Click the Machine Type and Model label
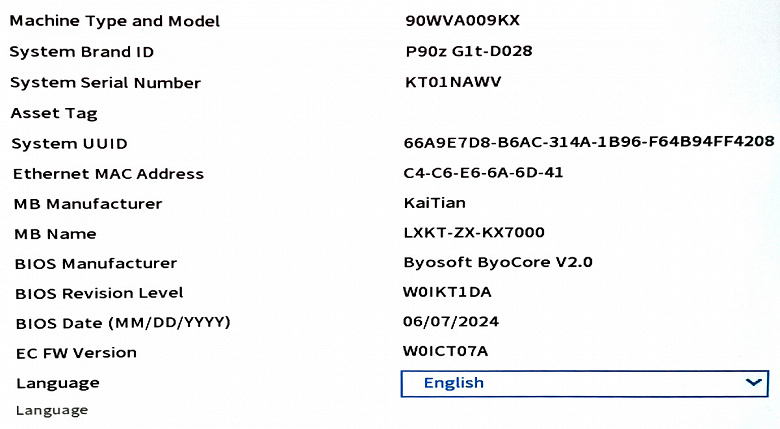 click(115, 21)
